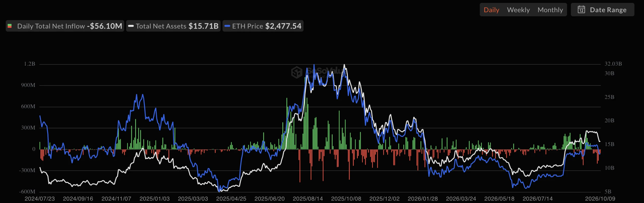Click the red-green Daily Net Inflow swatch
The height and width of the screenshot is (203, 644).
[10, 26]
